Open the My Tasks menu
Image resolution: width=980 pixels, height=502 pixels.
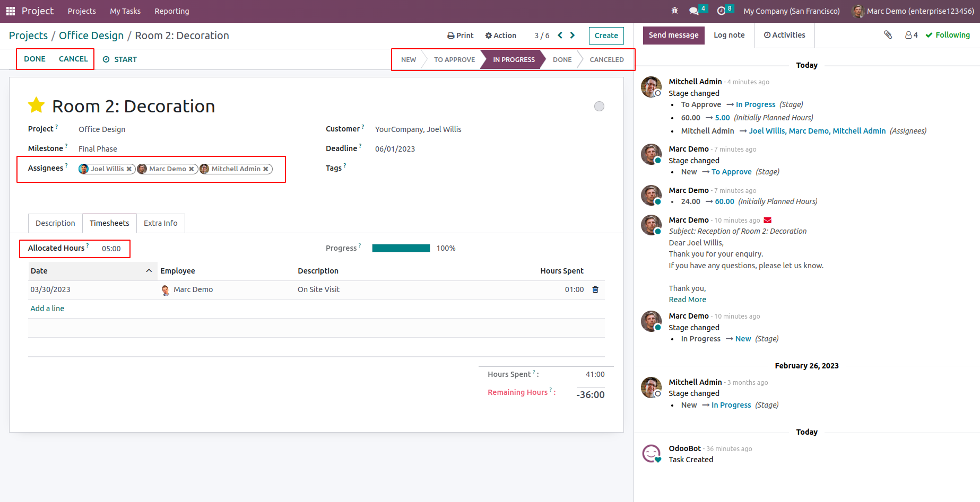[125, 11]
